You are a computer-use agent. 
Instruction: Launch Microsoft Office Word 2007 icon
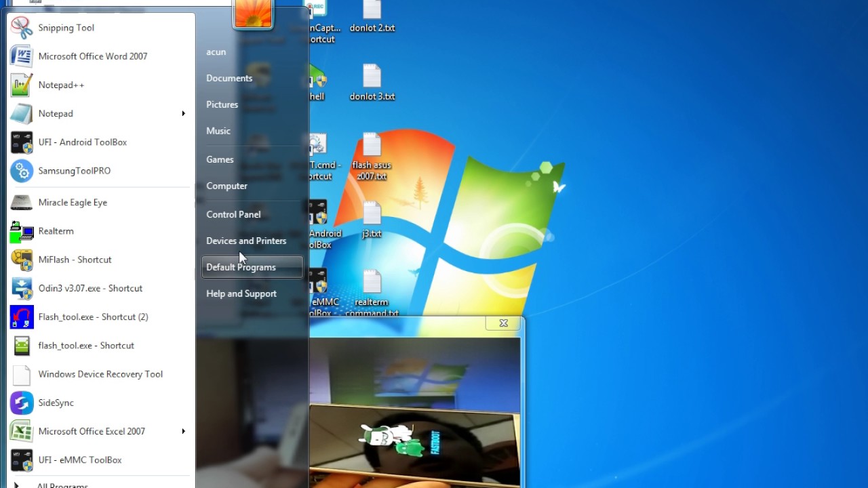click(x=22, y=56)
